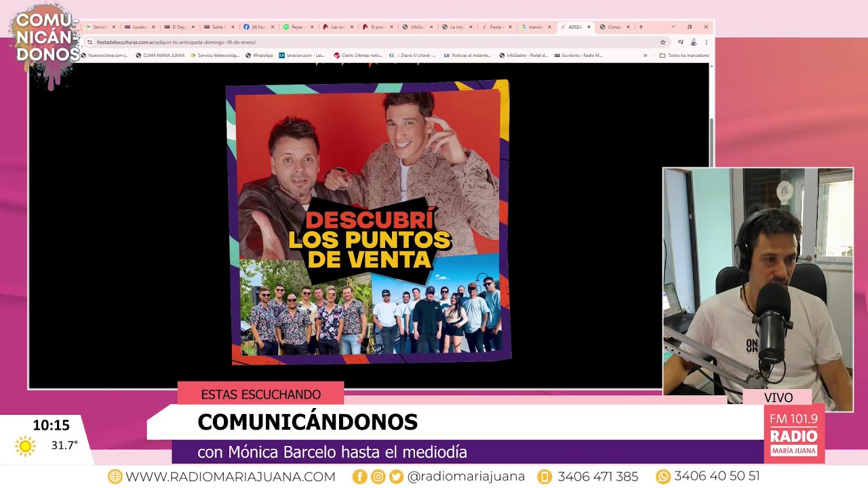Click the Instagram icon in bottom banner
Screen dimensions: 868x488
[x=378, y=476]
